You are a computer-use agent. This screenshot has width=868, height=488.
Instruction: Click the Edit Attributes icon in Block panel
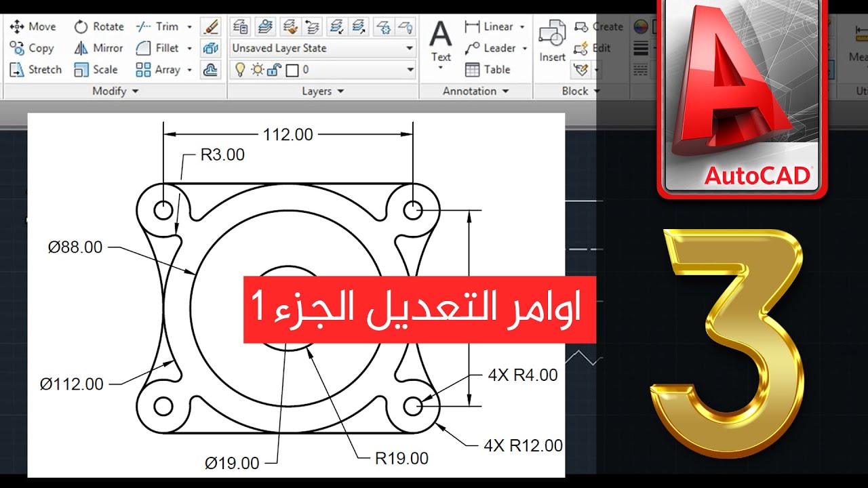tap(581, 69)
